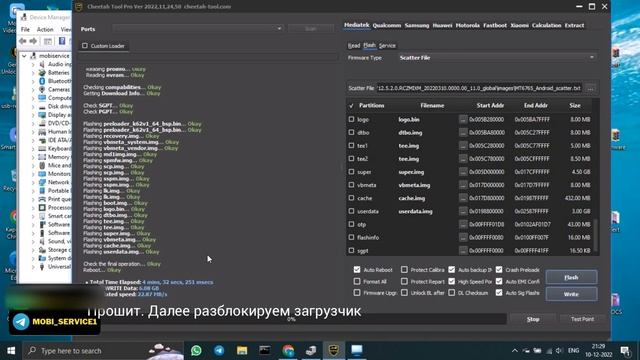Image resolution: width=640 pixels, height=360 pixels.
Task: Switch to the Xiaomi tab
Action: tap(519, 25)
